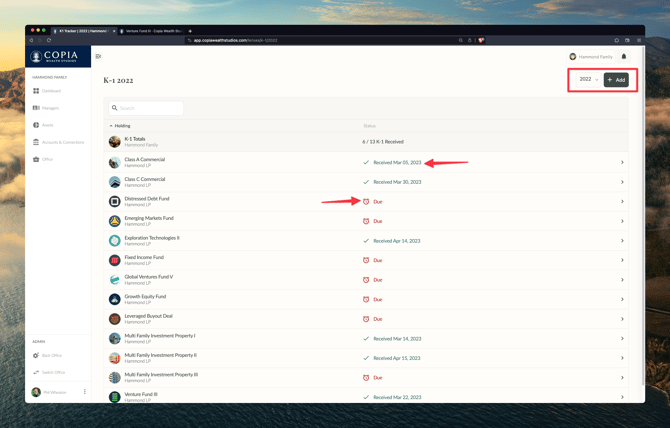Open the Assets globe icon
670x428 pixels.
(x=36, y=125)
